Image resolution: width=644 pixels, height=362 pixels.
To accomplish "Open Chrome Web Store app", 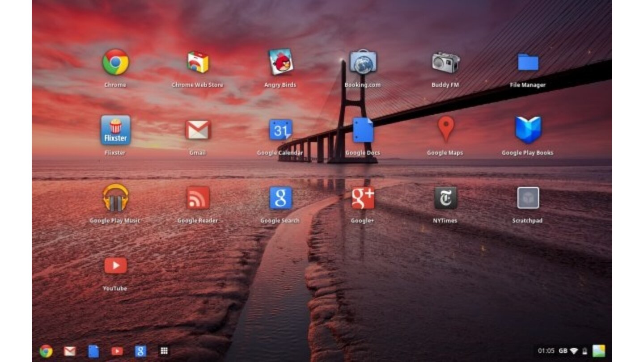I will coord(198,62).
